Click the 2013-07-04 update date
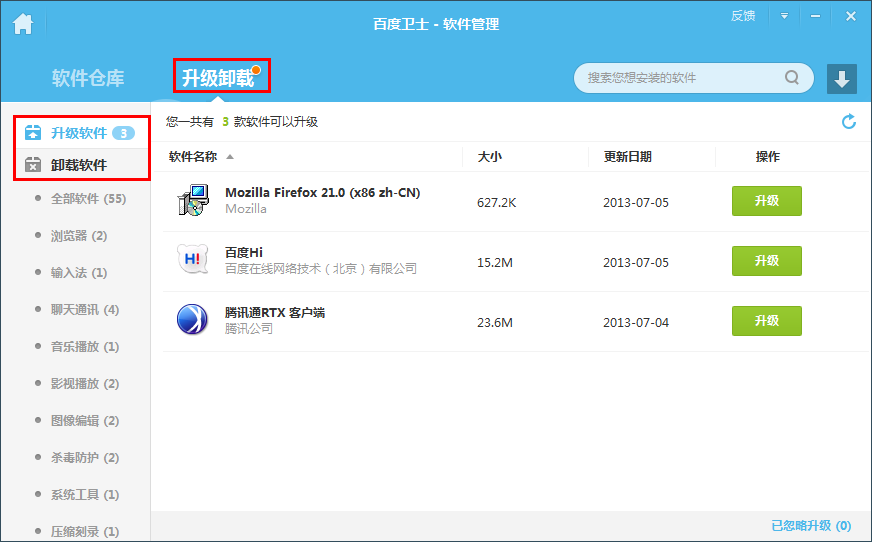The width and height of the screenshot is (872, 542). [x=636, y=322]
